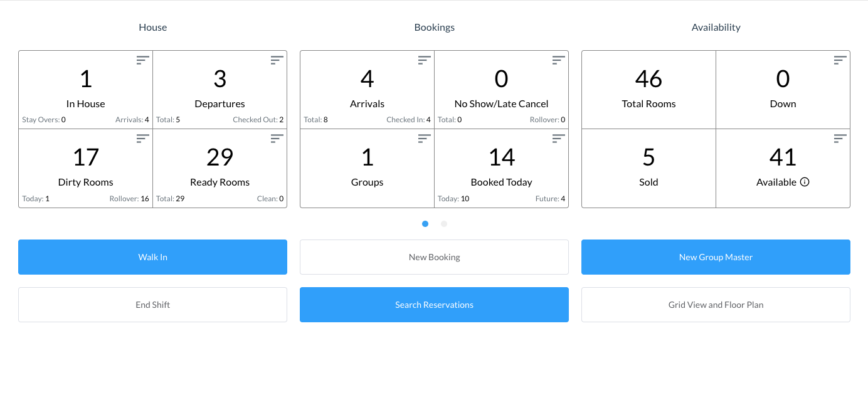
Task: Click filter icon on Booked Today tile
Action: point(559,139)
